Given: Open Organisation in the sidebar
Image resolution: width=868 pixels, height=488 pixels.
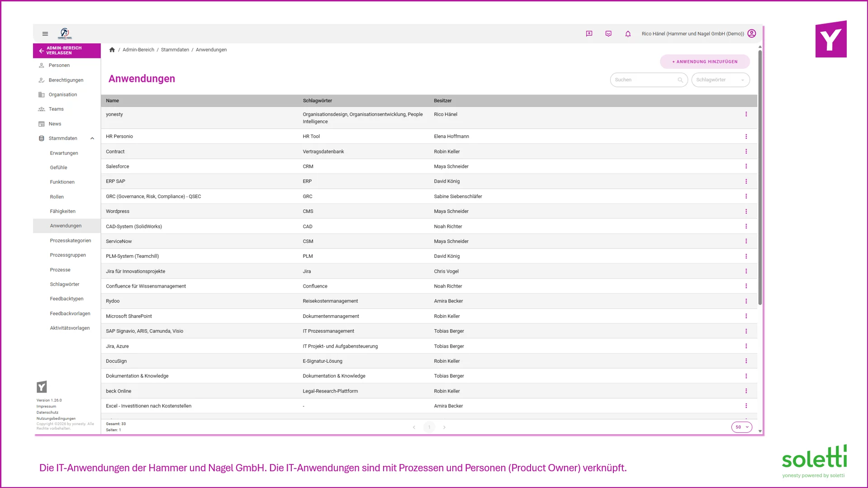Looking at the screenshot, I should click(x=67, y=95).
